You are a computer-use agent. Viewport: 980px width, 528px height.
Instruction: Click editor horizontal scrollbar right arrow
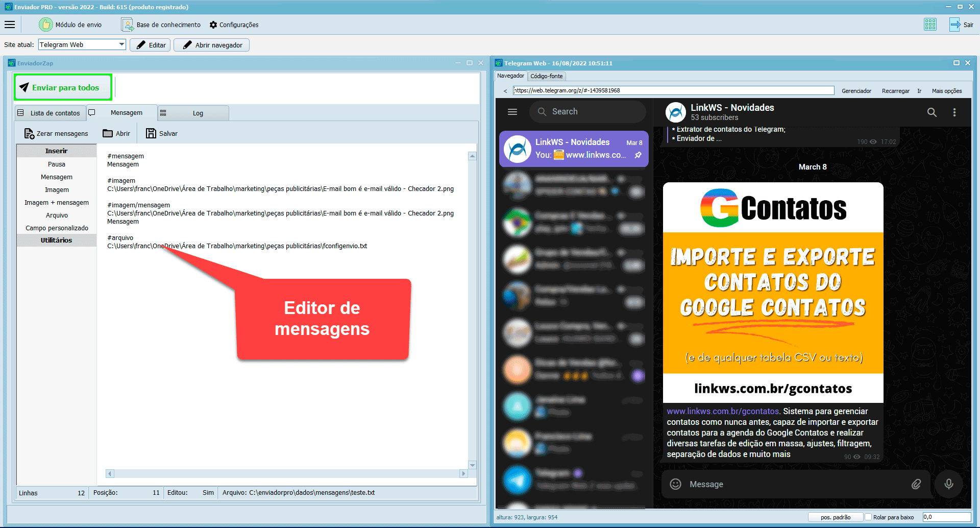point(463,473)
